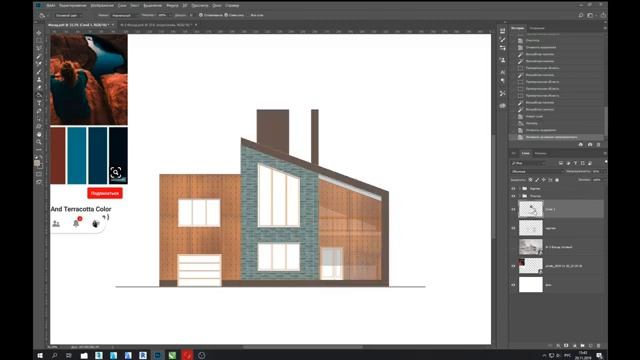Open the History panel flyout menu
640x360 pixels.
[604, 28]
